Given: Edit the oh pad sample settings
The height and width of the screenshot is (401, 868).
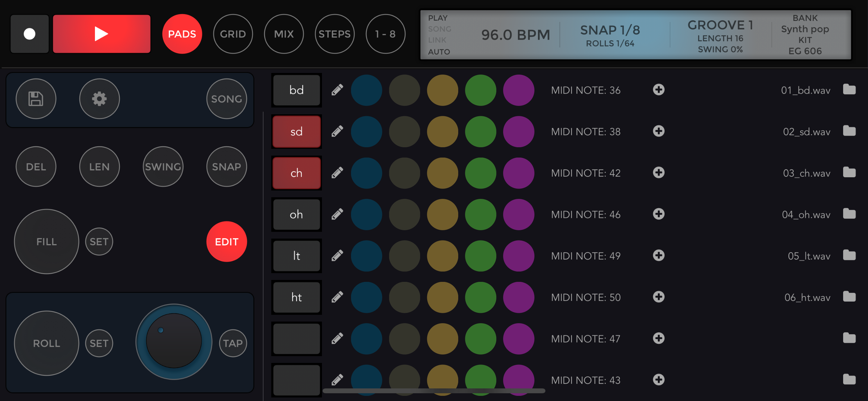Looking at the screenshot, I should (x=336, y=214).
